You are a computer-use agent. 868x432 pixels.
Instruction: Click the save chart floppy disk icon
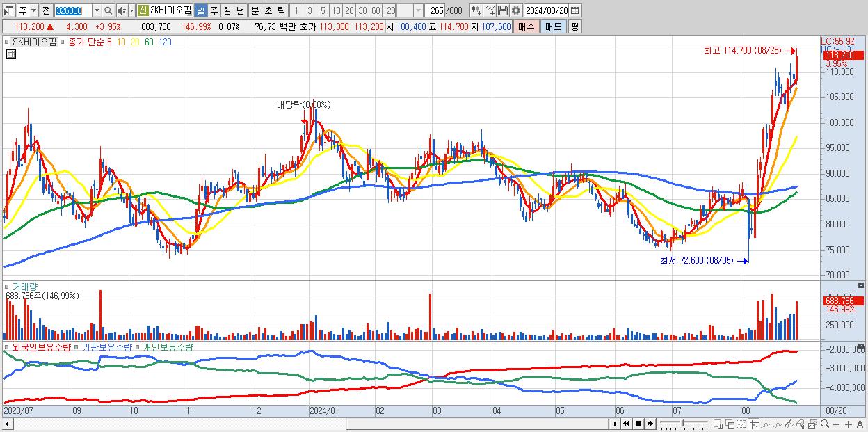pyautogui.click(x=503, y=10)
